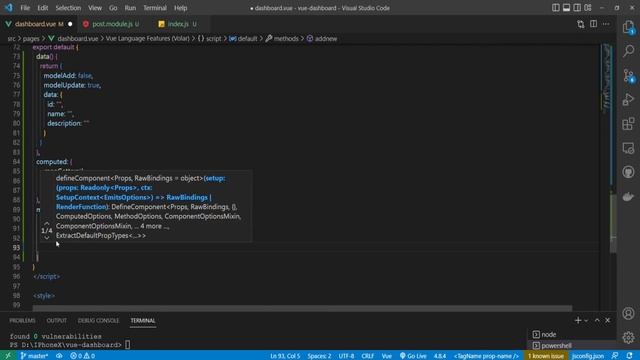Open the Source Control view
This screenshot has width=640, height=360.
click(629, 76)
